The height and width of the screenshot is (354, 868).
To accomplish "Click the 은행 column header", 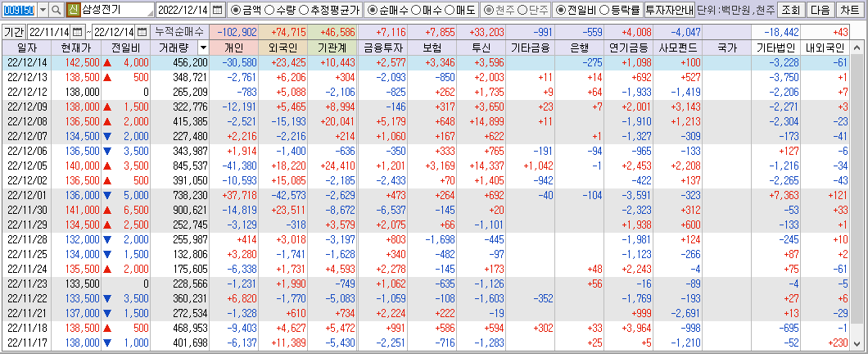I will click(580, 48).
